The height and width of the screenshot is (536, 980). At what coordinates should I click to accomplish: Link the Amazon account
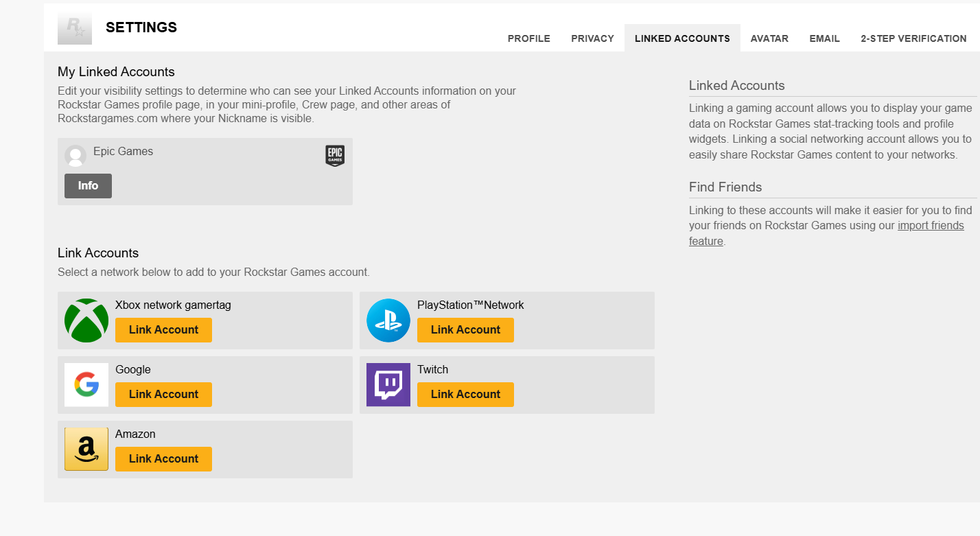point(163,459)
